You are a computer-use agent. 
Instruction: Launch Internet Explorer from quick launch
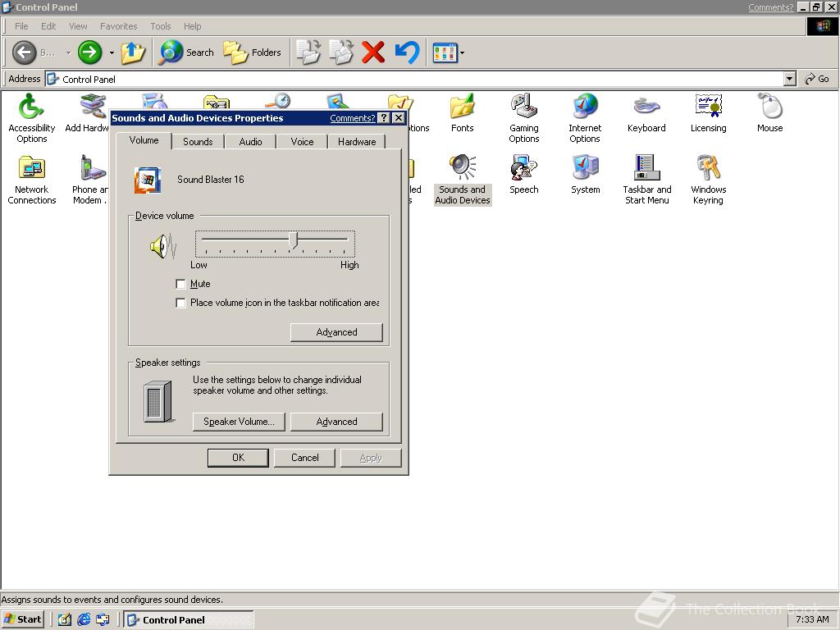click(84, 619)
